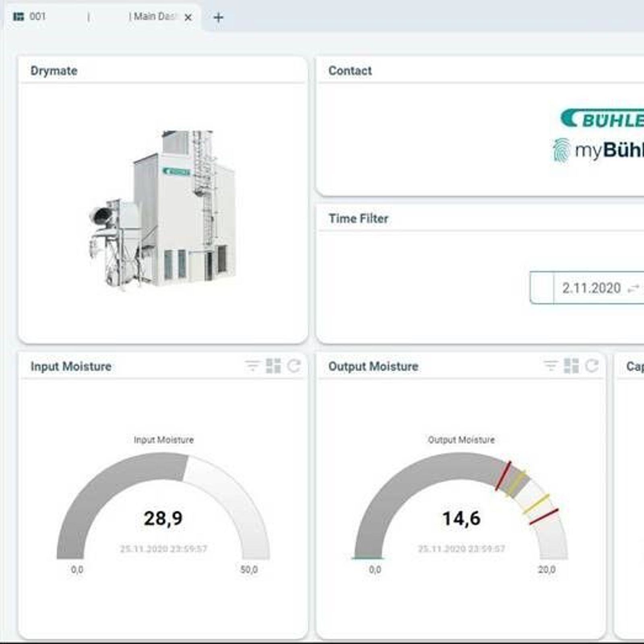Click the Input Moisture gauge caption label
The height and width of the screenshot is (644, 644).
pyautogui.click(x=164, y=440)
